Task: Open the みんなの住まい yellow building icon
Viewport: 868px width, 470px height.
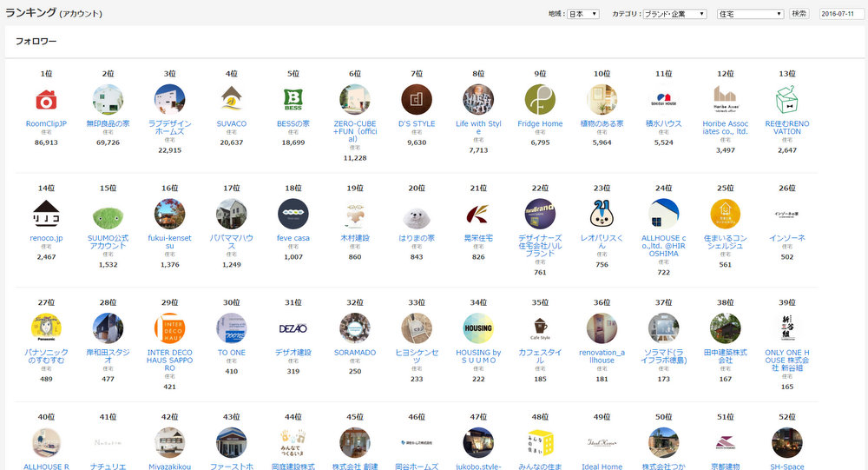Action: (x=540, y=443)
